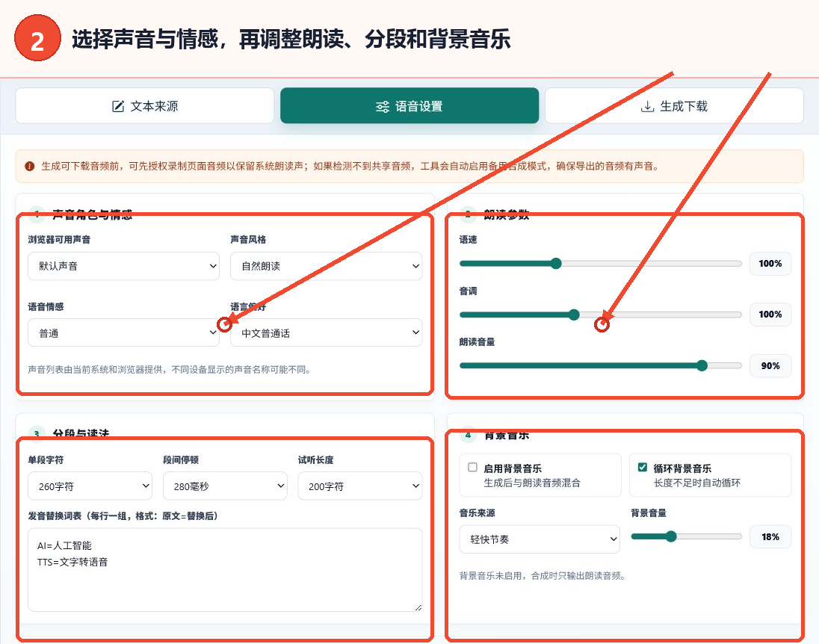Click the 长度不足时自动循环 description

click(x=696, y=483)
